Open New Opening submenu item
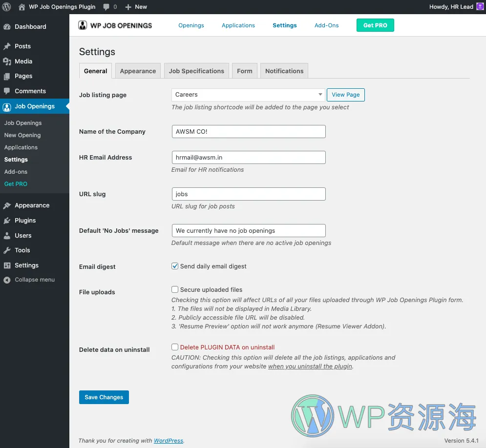The width and height of the screenshot is (486, 448). click(x=22, y=135)
